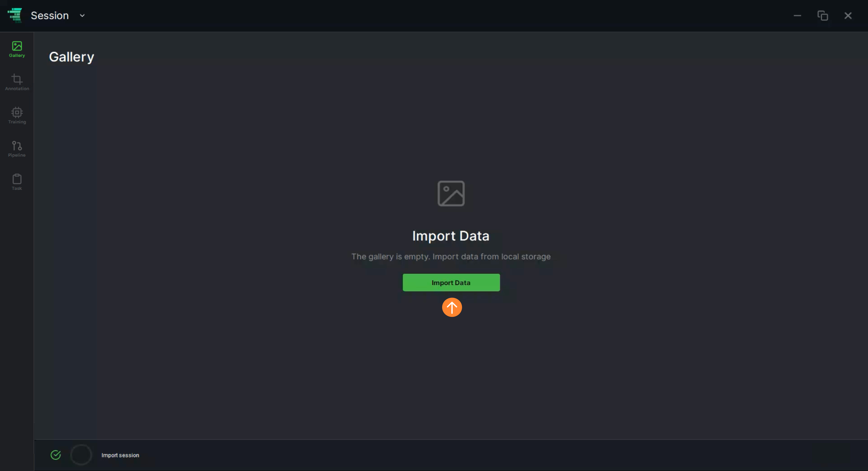Click the image placeholder icon above Import Data
The height and width of the screenshot is (471, 868).
click(x=451, y=193)
